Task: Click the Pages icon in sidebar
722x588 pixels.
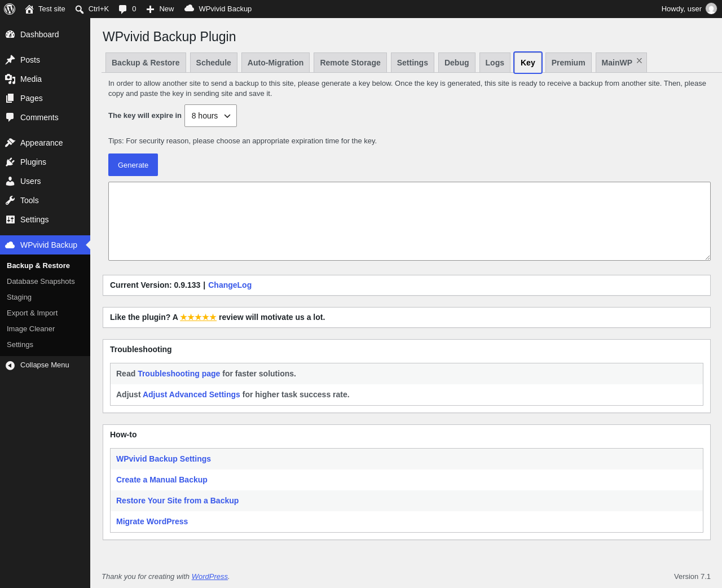Action: pyautogui.click(x=10, y=98)
